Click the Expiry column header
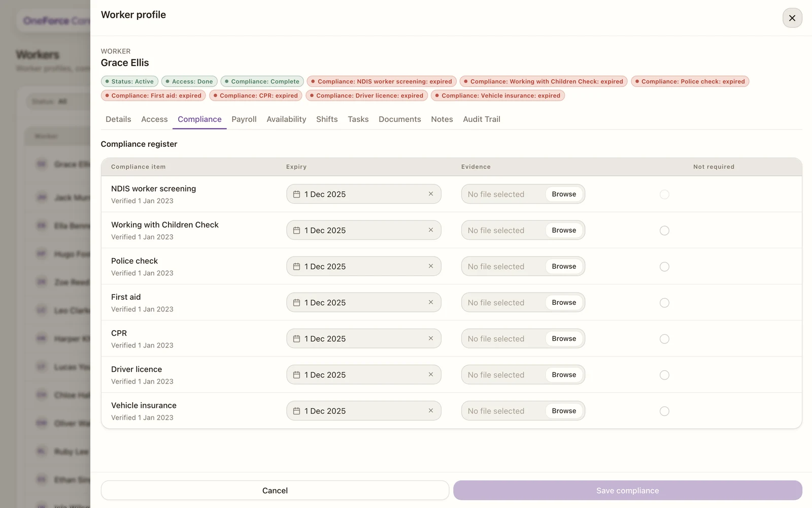The width and height of the screenshot is (812, 508). (296, 167)
